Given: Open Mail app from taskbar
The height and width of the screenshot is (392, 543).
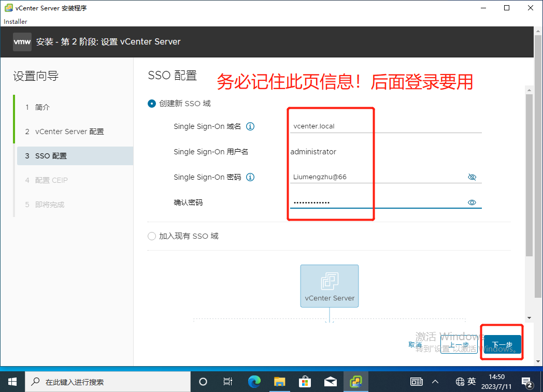Looking at the screenshot, I should point(331,382).
